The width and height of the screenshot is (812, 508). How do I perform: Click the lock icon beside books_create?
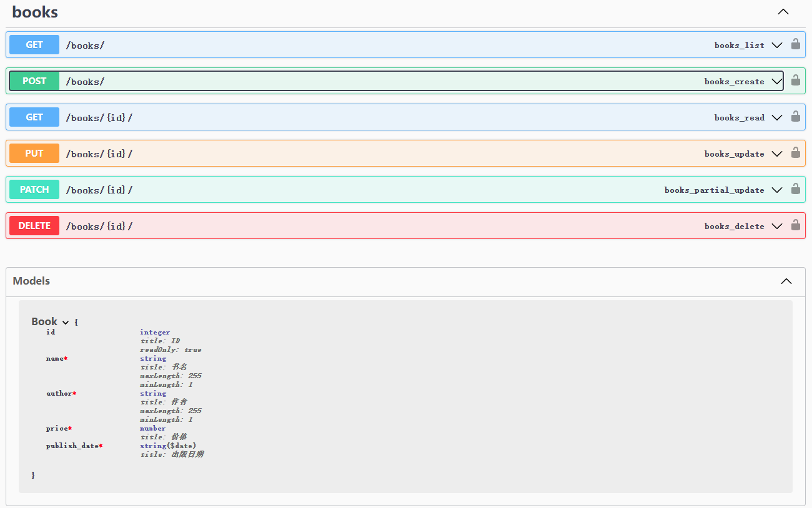coord(795,81)
